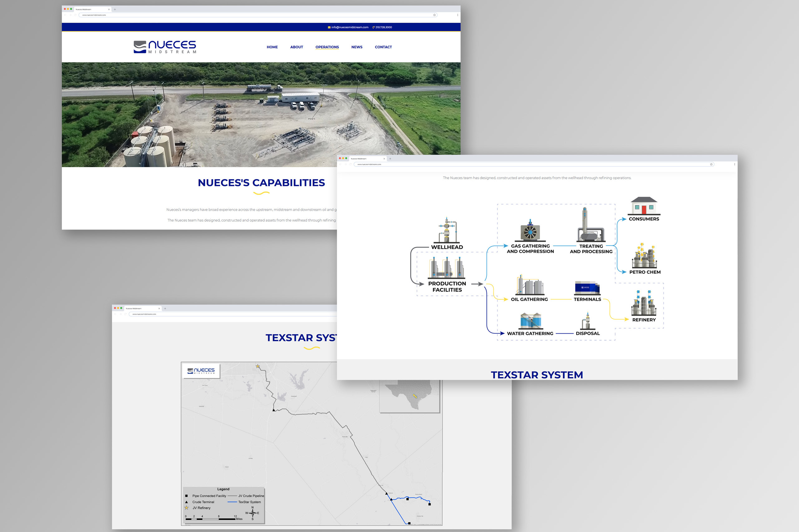The width and height of the screenshot is (799, 532).
Task: Click the Petro Chem plant icon
Action: [x=644, y=255]
